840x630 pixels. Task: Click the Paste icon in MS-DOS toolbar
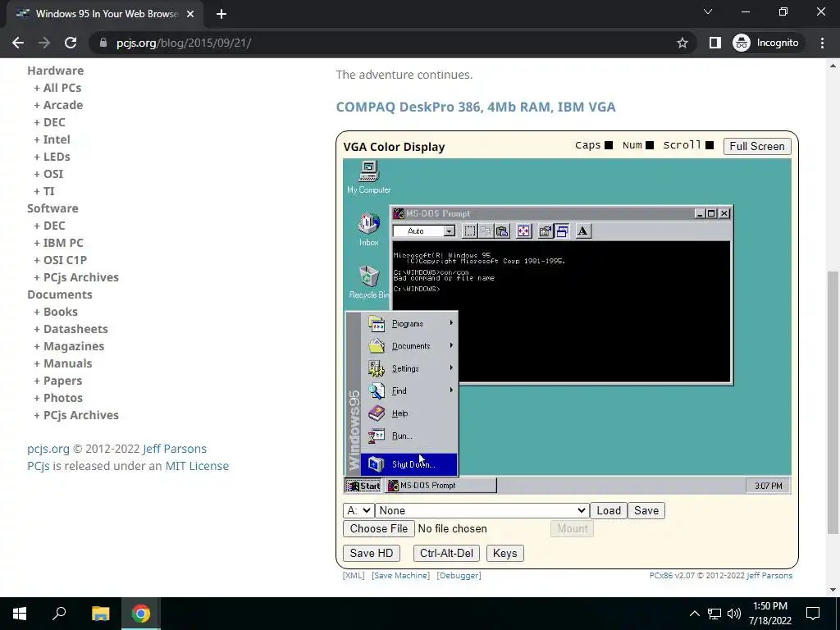[502, 231]
